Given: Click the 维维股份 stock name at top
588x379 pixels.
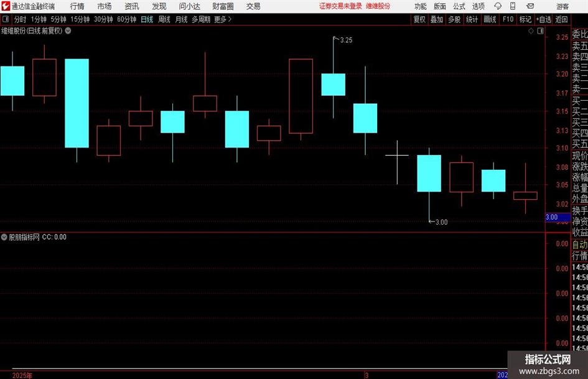Looking at the screenshot, I should (x=378, y=6).
